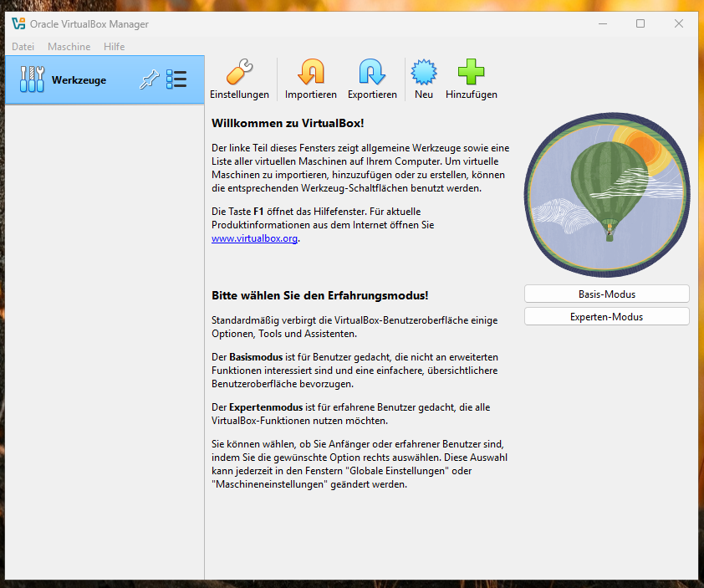
Task: Follow the www.virtualbox.org link
Action: 254,238
